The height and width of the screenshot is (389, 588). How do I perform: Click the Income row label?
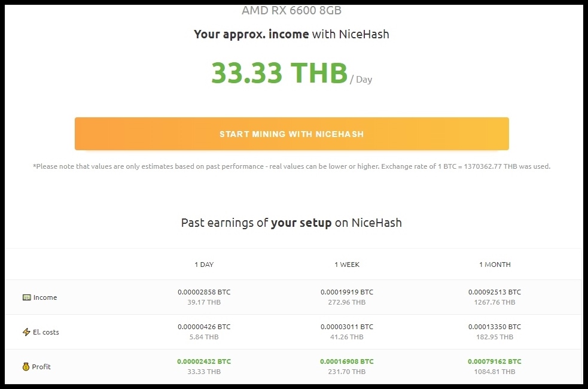tap(45, 297)
